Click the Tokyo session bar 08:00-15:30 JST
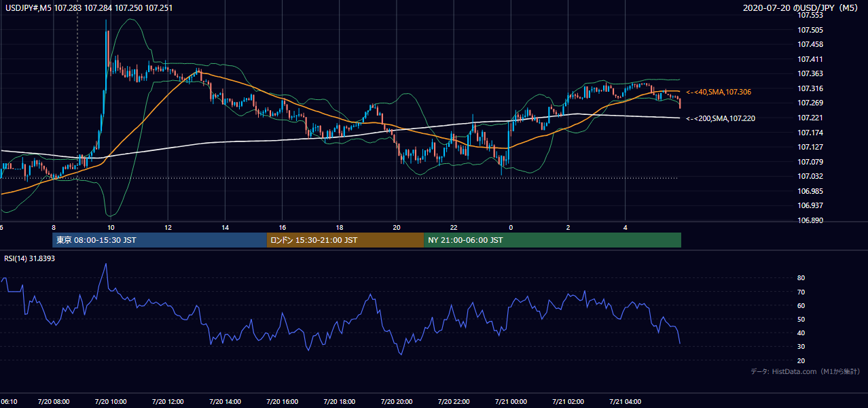This screenshot has width=868, height=408. (160, 240)
